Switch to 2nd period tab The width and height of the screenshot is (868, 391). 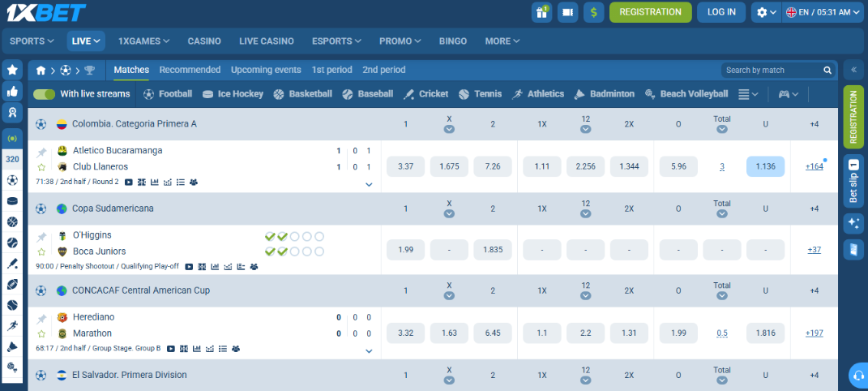pyautogui.click(x=384, y=70)
